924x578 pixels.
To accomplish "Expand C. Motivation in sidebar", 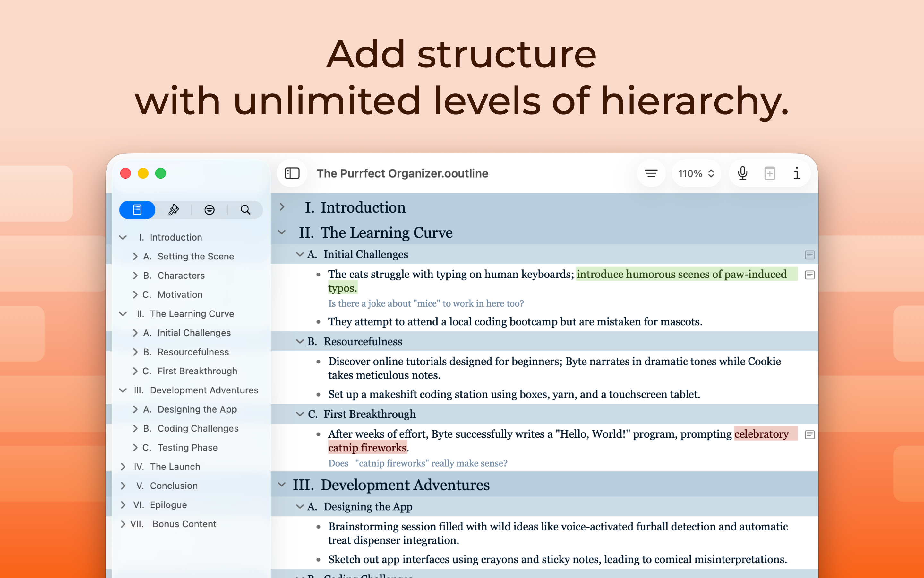I will point(135,295).
